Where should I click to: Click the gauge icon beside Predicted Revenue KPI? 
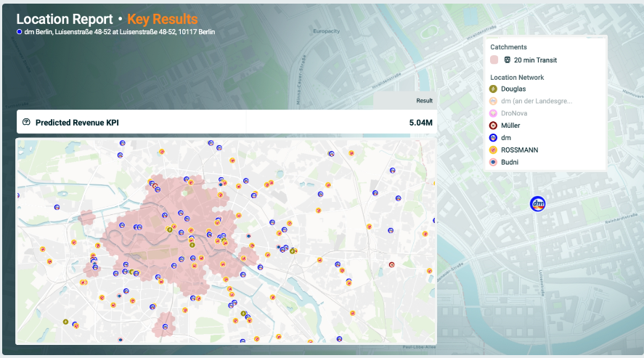pos(26,122)
